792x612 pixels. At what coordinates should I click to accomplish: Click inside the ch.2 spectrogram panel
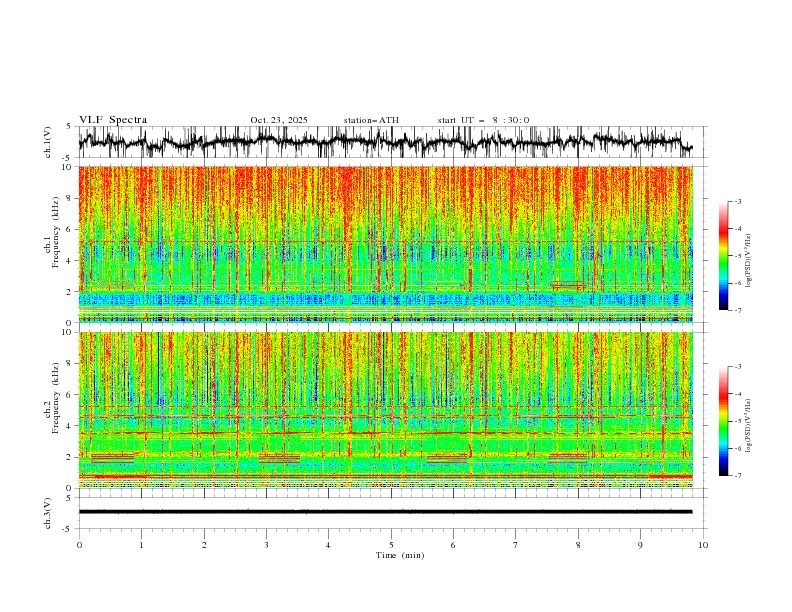pyautogui.click(x=385, y=410)
